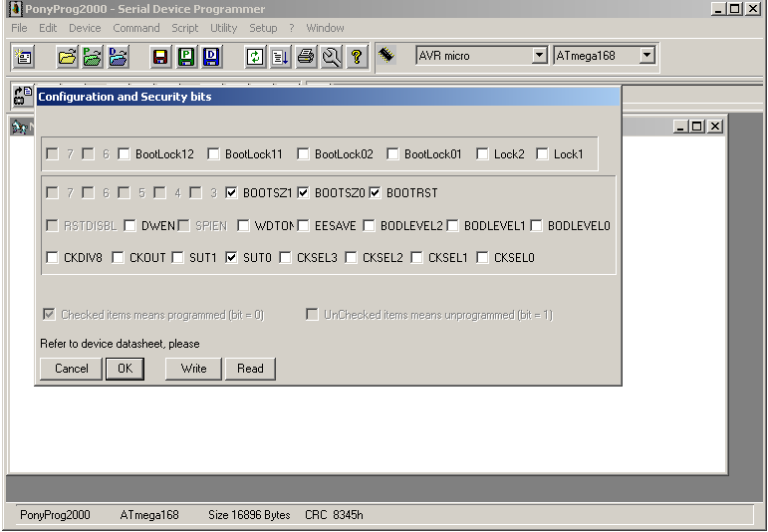The height and width of the screenshot is (532, 768).
Task: Click the Cancel button
Action: [x=71, y=369]
